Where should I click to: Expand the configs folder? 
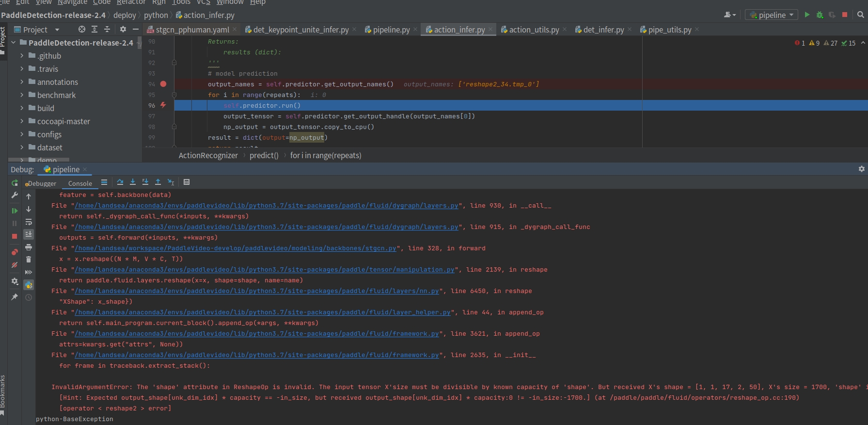[x=22, y=134]
